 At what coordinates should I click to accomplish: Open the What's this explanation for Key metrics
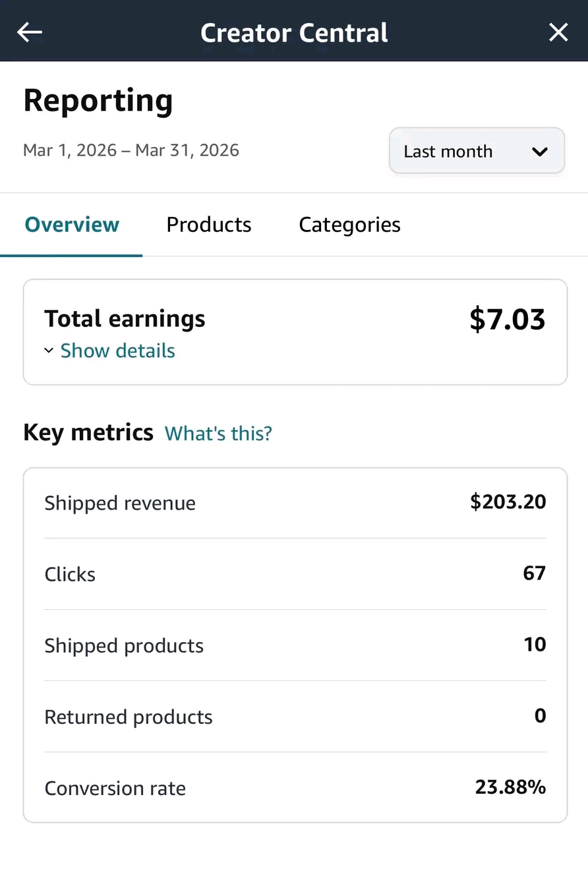pos(218,433)
